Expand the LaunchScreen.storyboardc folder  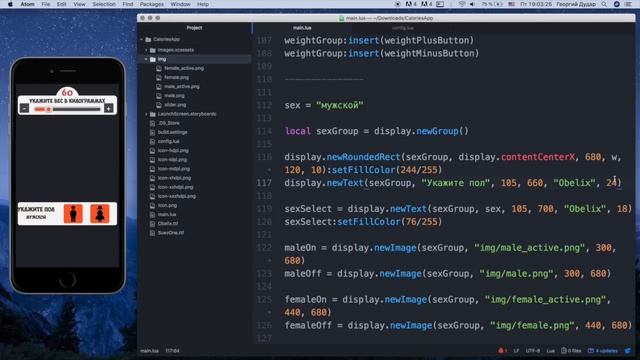coord(146,114)
